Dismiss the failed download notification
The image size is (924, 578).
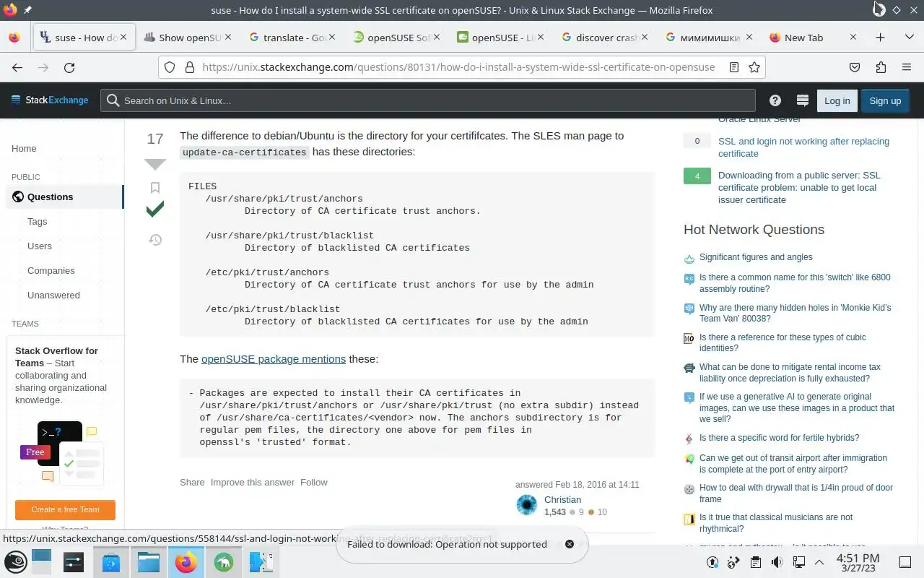pyautogui.click(x=570, y=544)
